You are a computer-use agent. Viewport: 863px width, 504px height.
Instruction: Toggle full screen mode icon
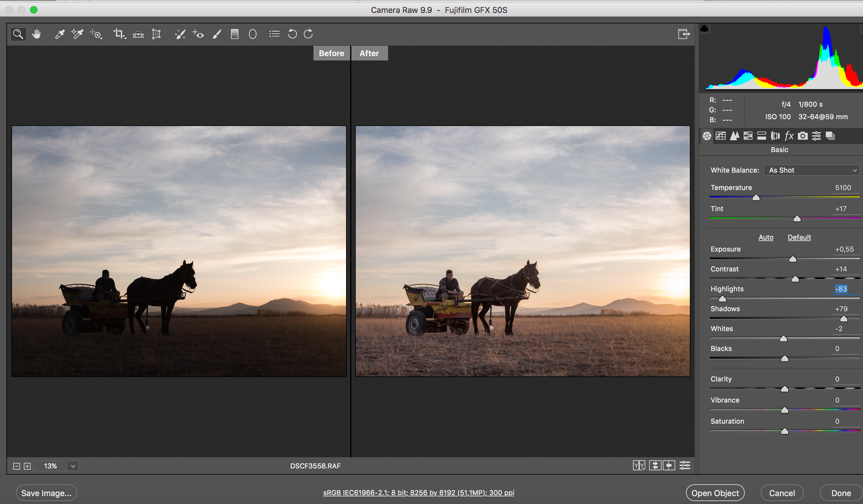click(683, 34)
